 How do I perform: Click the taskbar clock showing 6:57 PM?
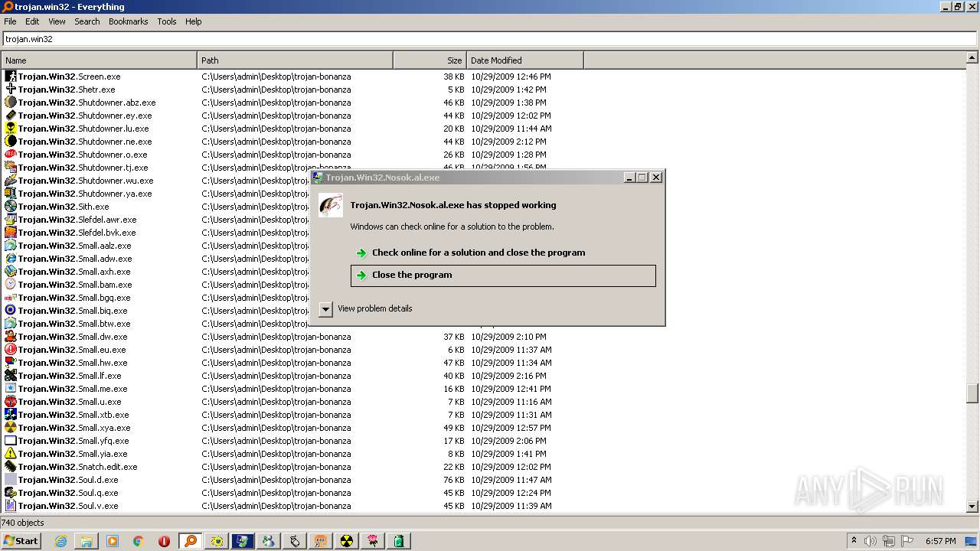click(940, 541)
